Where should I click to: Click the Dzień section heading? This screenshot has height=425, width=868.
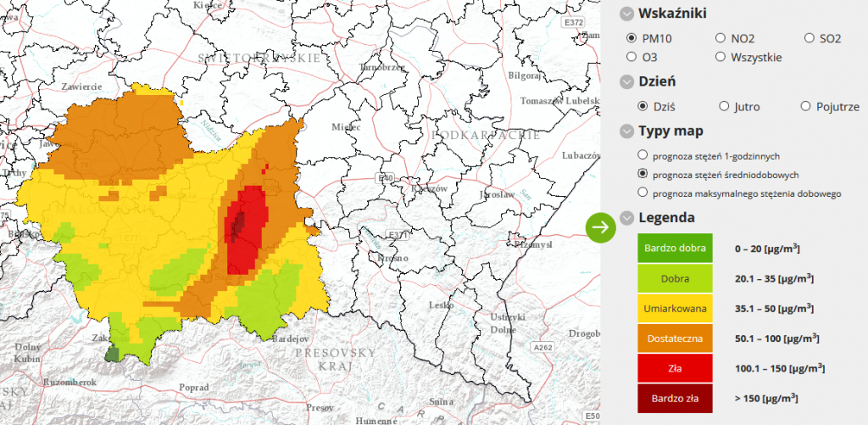[657, 81]
